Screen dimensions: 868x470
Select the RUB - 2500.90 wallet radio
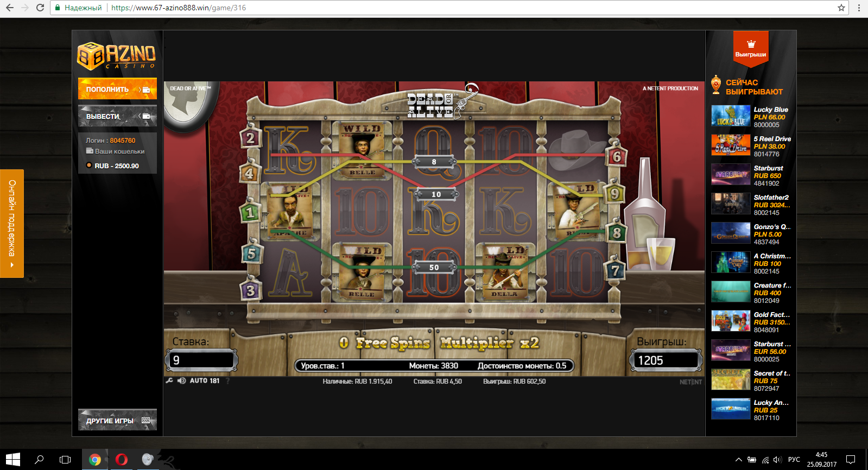coord(89,166)
